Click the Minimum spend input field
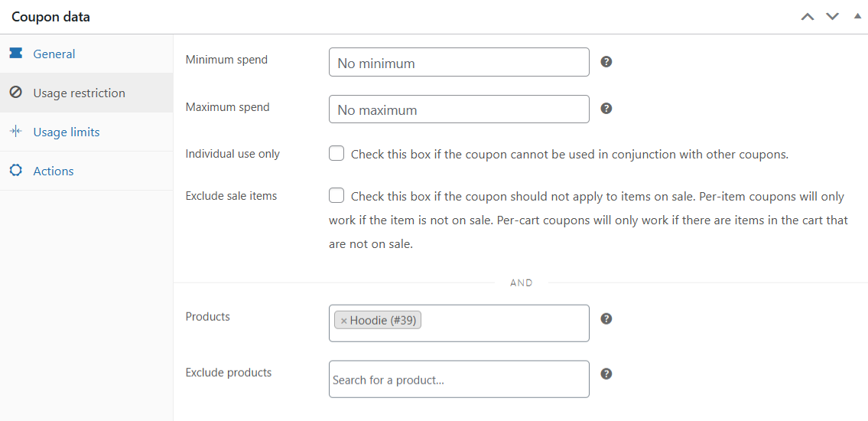Image resolution: width=868 pixels, height=421 pixels. [x=459, y=62]
